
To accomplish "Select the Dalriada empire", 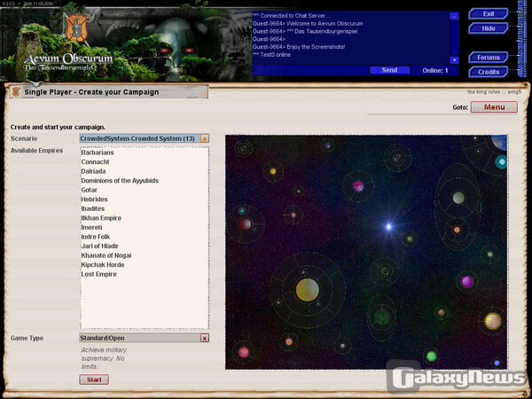I will 93,171.
